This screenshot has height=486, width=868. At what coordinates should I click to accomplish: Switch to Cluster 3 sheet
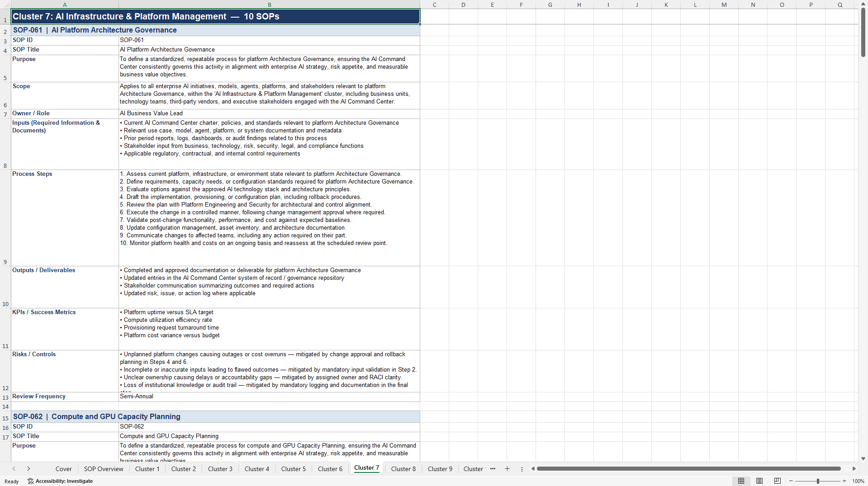[220, 469]
